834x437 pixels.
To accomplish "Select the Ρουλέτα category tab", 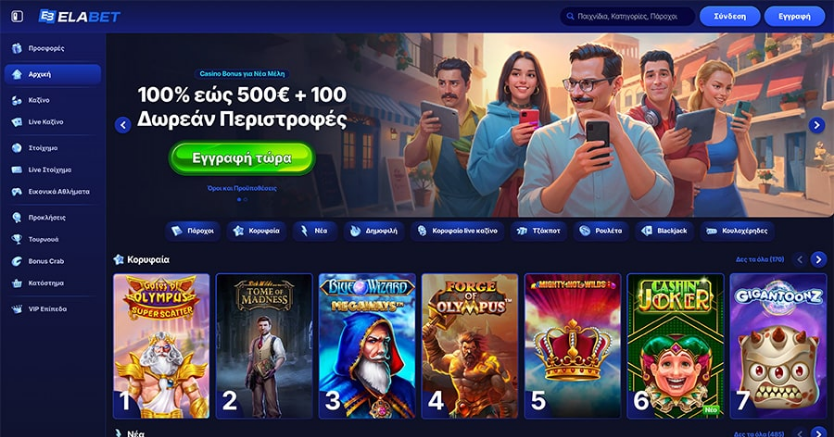I will tap(601, 231).
